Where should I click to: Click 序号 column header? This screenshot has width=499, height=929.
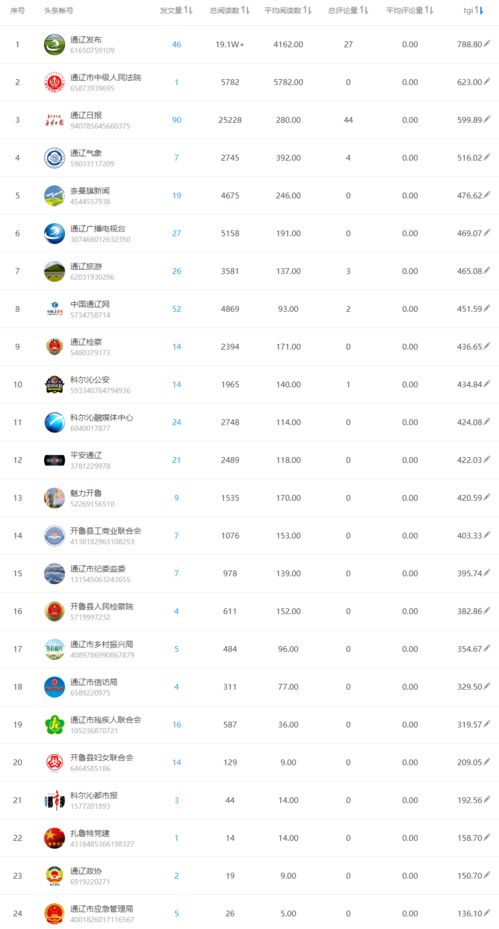coord(17,11)
